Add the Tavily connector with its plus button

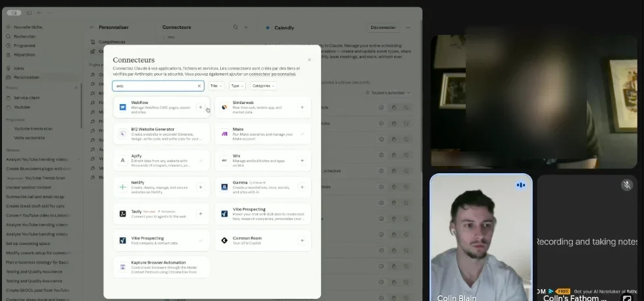[201, 214]
